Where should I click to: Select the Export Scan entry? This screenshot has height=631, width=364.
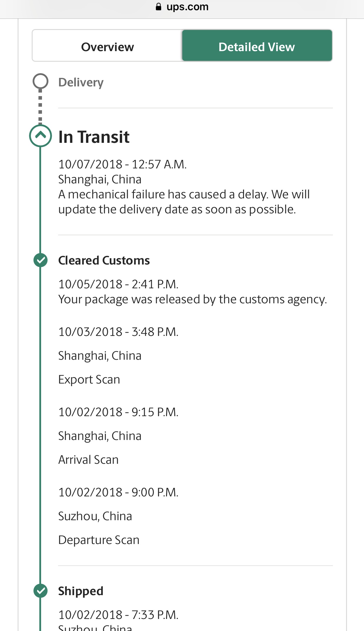(89, 379)
